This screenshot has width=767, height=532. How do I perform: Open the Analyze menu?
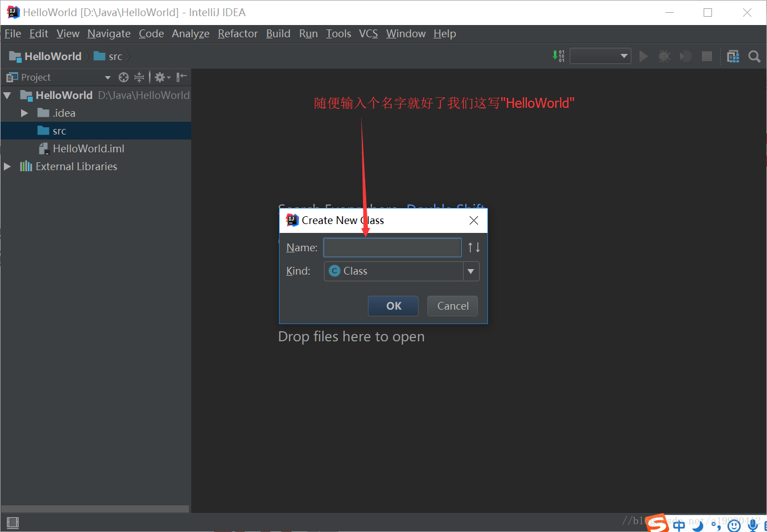click(191, 34)
